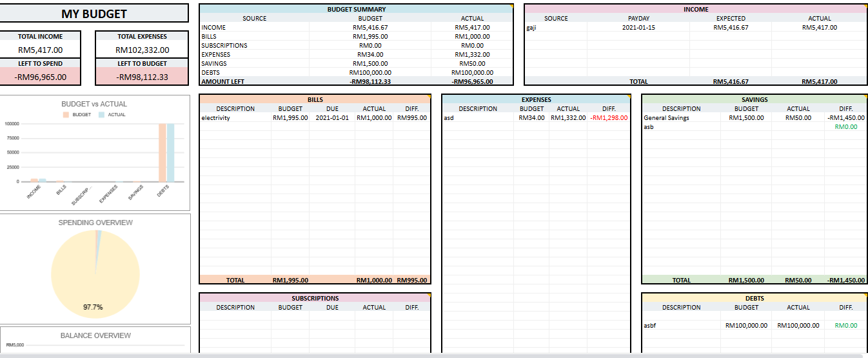Select the spending overview pie chart

pos(95,273)
